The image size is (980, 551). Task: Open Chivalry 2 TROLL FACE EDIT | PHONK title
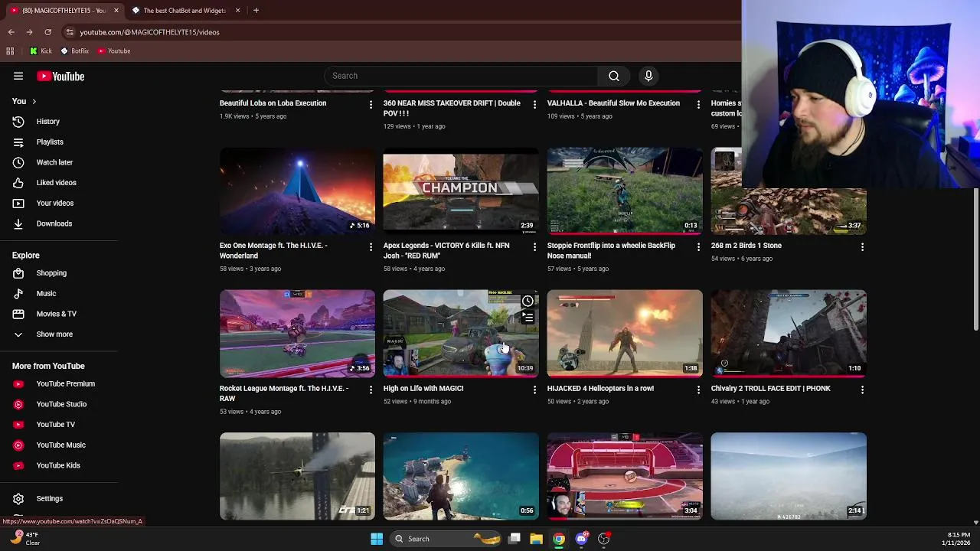770,388
